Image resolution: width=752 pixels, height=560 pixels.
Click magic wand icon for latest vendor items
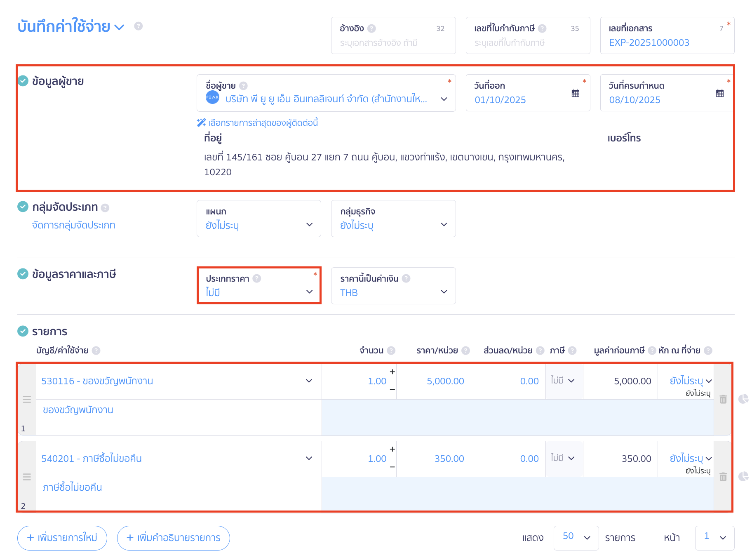(201, 122)
